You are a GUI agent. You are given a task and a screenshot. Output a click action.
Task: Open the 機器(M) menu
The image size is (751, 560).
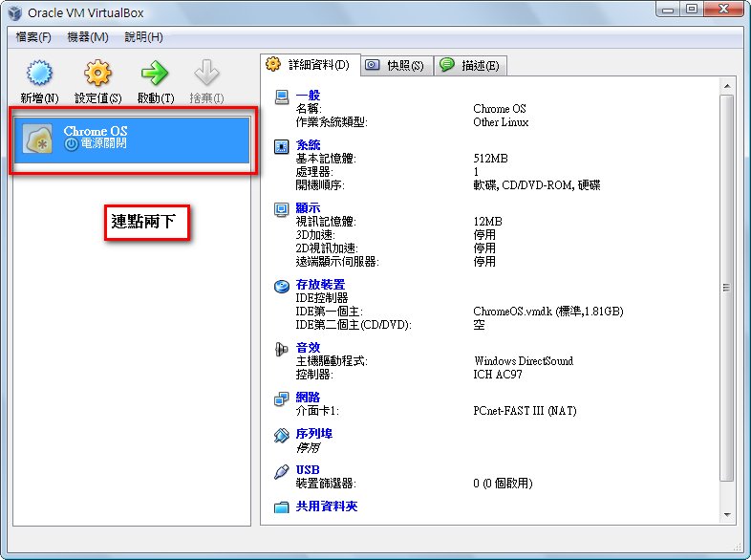point(88,37)
